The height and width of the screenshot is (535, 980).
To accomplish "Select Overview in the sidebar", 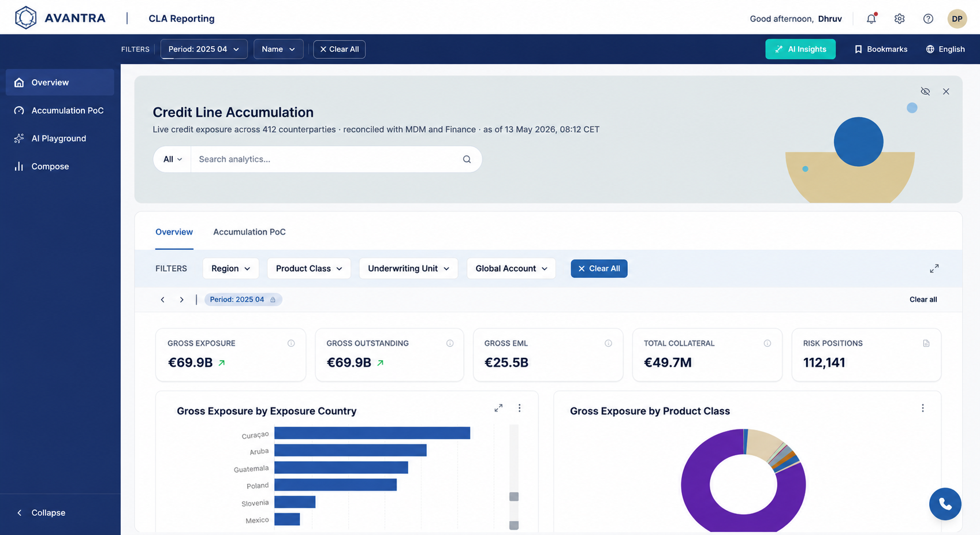I will (60, 83).
